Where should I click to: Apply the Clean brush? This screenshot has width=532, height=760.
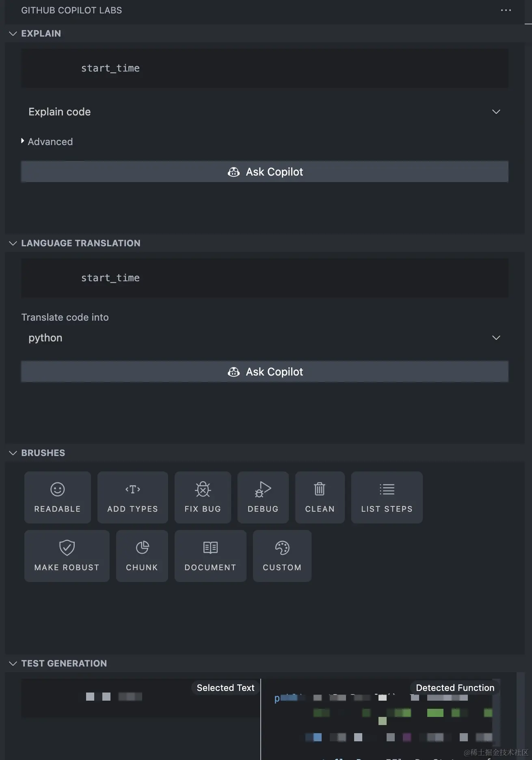320,497
